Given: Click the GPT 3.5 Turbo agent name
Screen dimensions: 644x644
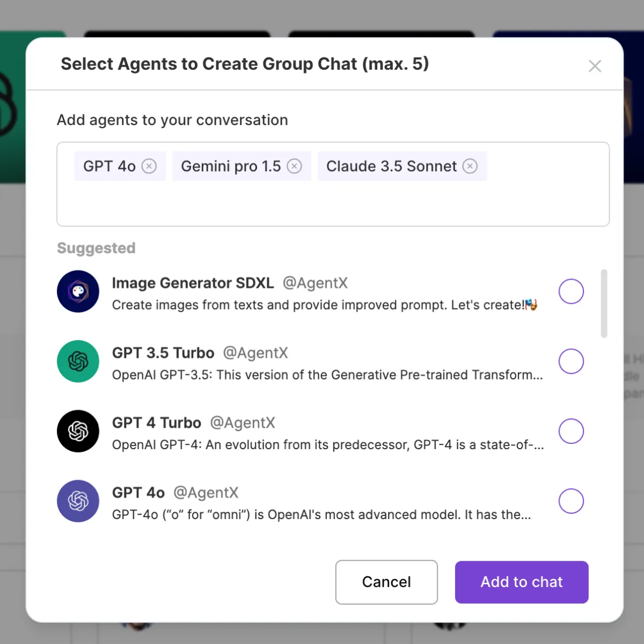Looking at the screenshot, I should pyautogui.click(x=163, y=353).
